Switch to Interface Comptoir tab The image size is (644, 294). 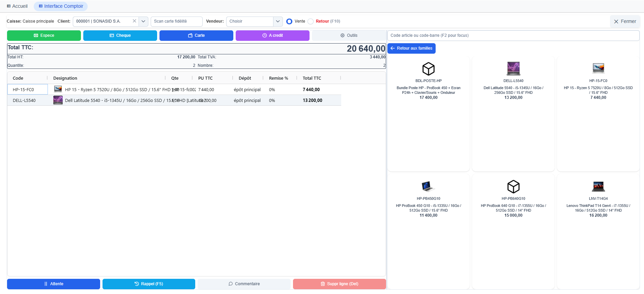[x=61, y=6]
